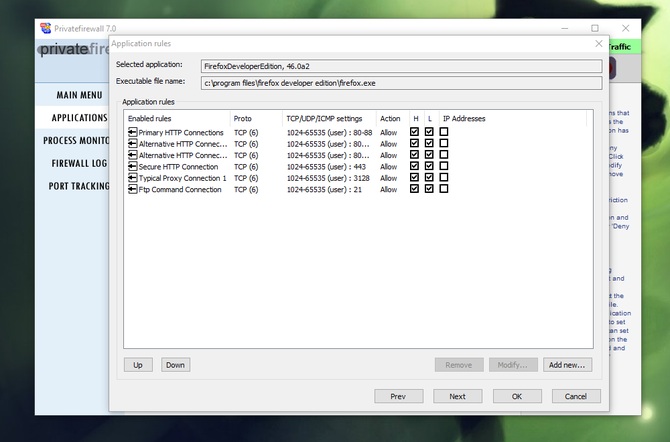Click the Typical Proxy Connection 1 icon
Image resolution: width=670 pixels, height=442 pixels.
click(132, 178)
